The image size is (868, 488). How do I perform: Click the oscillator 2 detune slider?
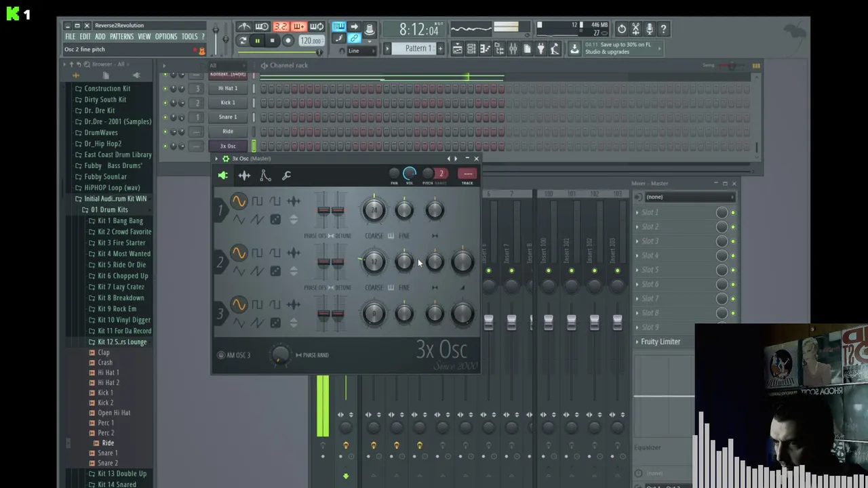pos(338,262)
